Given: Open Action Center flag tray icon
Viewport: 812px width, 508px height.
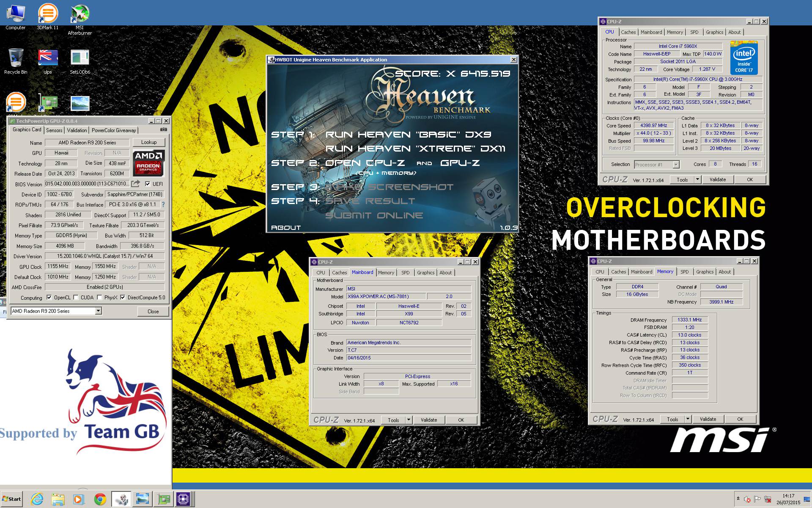Looking at the screenshot, I should pyautogui.click(x=757, y=500).
